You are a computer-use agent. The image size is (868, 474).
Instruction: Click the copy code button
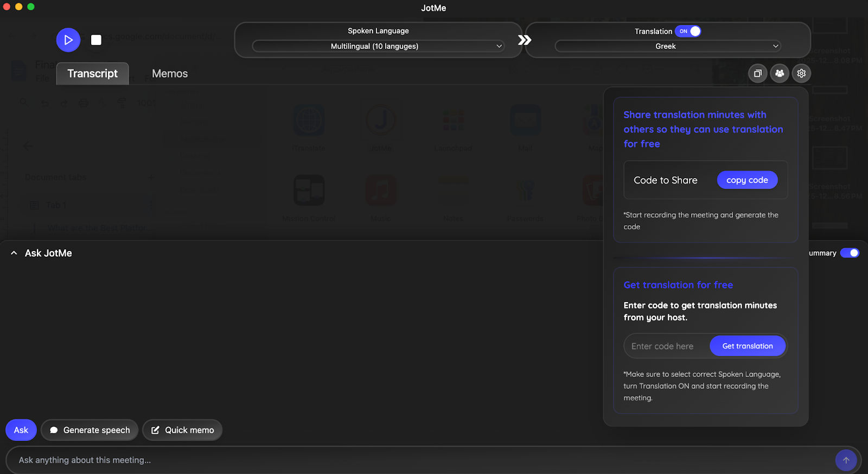pyautogui.click(x=747, y=180)
